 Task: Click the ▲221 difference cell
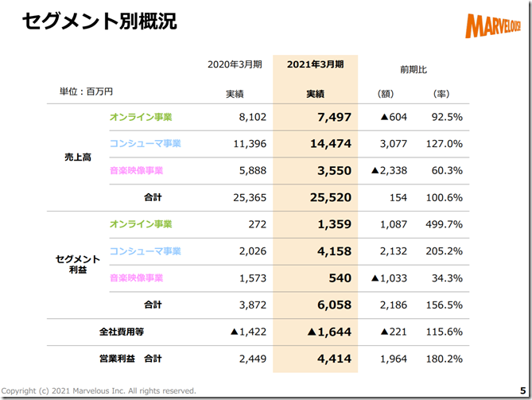click(x=394, y=332)
